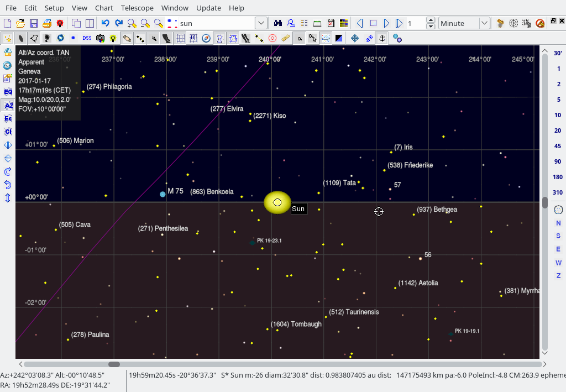This screenshot has height=392, width=566.
Task: Toggle object labels alpha icon
Action: point(299,38)
